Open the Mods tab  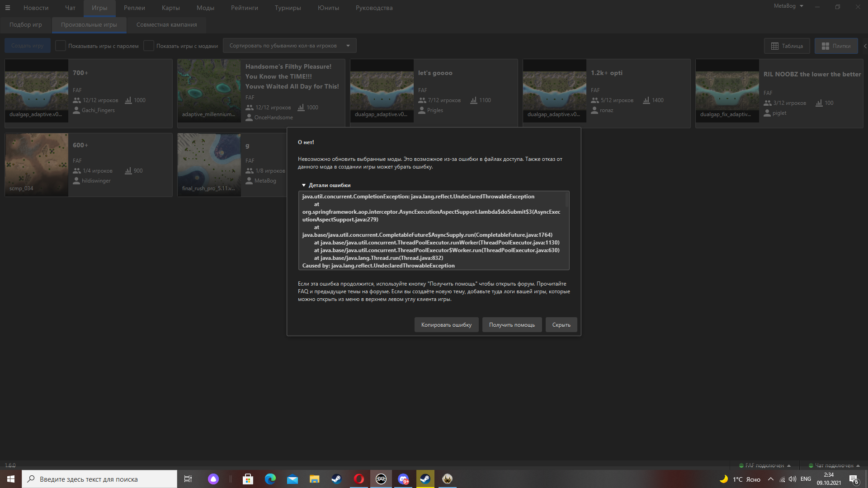205,8
